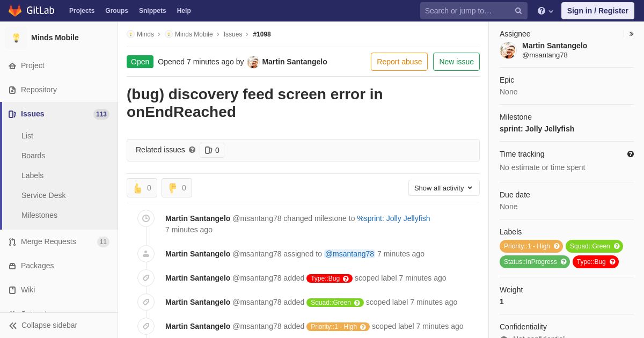Click the user icon on the assigned activity entry
Image resolution: width=644 pixels, height=338 pixels.
point(146,254)
